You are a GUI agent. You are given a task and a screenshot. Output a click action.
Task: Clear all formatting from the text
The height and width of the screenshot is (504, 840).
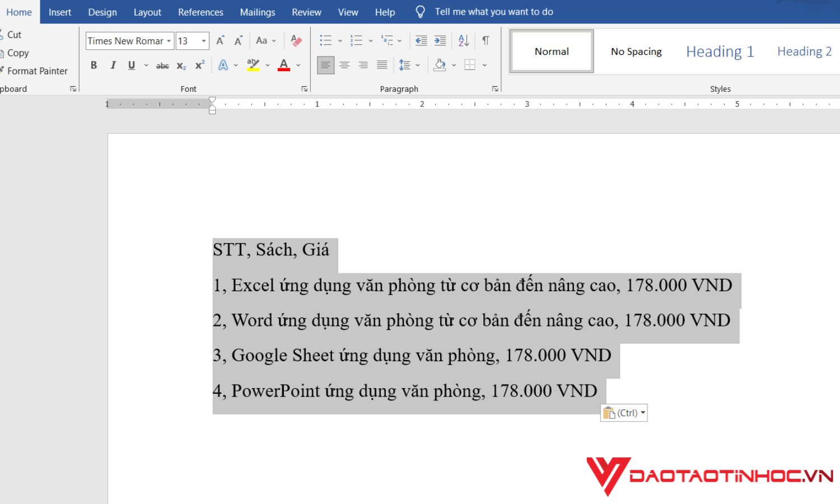296,40
